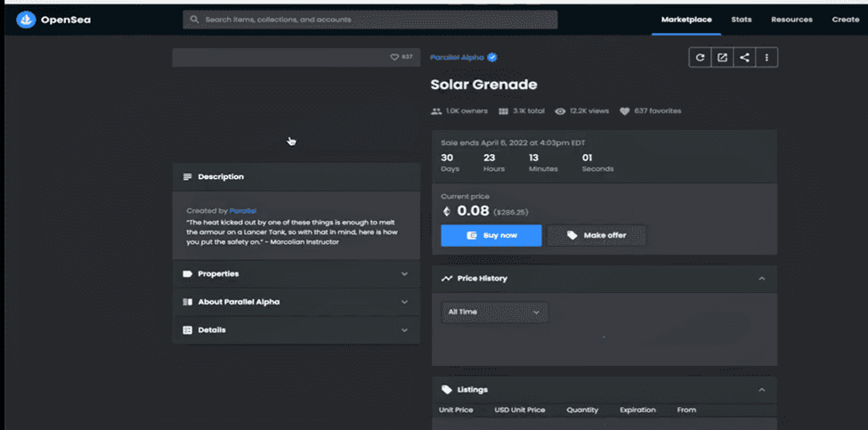
Task: Click the Listings tag icon
Action: click(x=447, y=390)
